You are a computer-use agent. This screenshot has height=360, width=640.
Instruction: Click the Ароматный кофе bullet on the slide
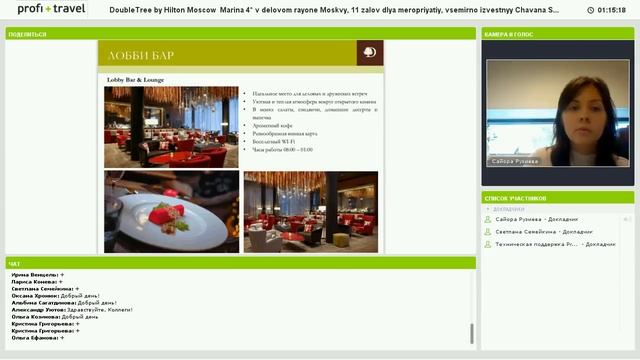coord(272,126)
